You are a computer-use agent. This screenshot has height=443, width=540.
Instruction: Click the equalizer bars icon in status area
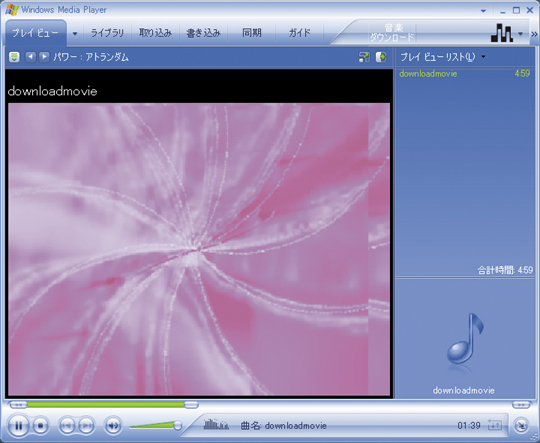[x=216, y=425]
